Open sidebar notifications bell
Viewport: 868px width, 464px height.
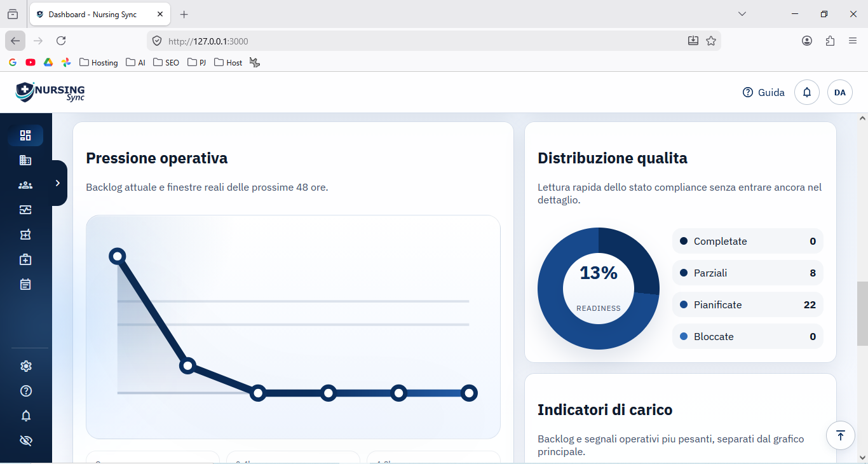[26, 416]
